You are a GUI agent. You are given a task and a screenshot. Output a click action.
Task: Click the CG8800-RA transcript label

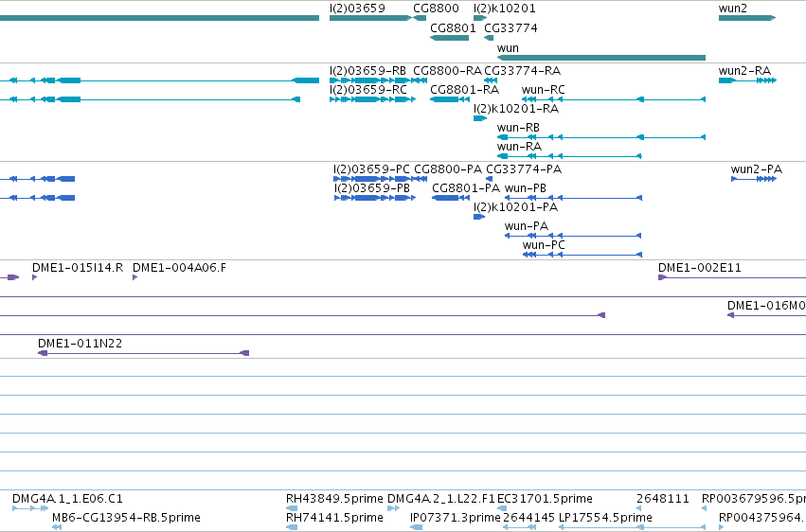(x=447, y=71)
